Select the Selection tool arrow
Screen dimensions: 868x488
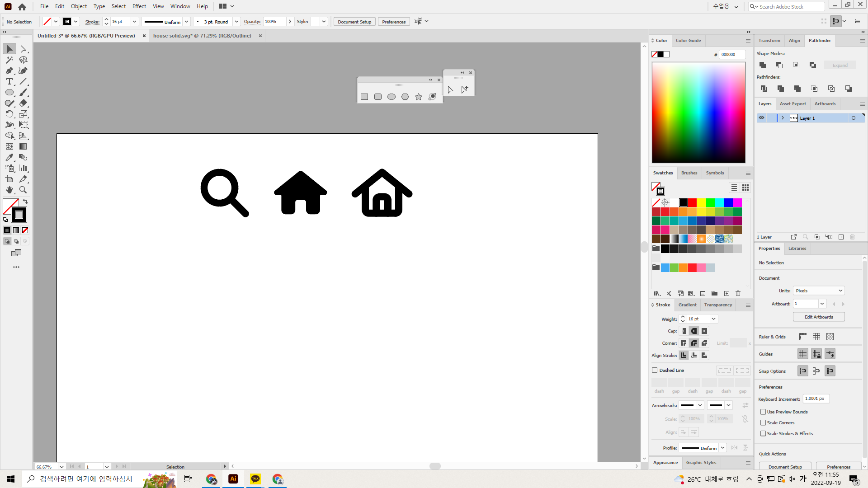point(9,49)
